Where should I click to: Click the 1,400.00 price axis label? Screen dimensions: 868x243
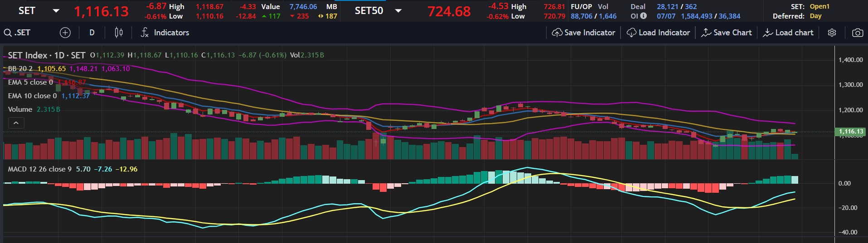851,60
